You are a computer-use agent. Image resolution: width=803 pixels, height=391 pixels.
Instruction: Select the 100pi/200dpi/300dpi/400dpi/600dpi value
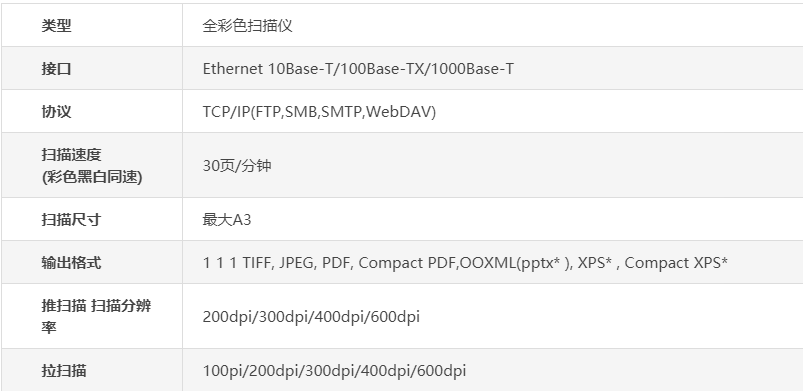point(334,371)
